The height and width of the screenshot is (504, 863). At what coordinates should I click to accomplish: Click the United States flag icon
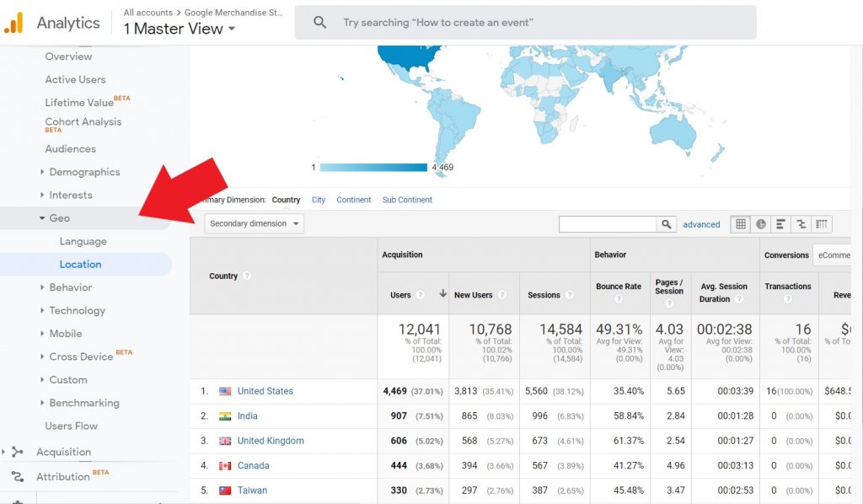pos(225,391)
